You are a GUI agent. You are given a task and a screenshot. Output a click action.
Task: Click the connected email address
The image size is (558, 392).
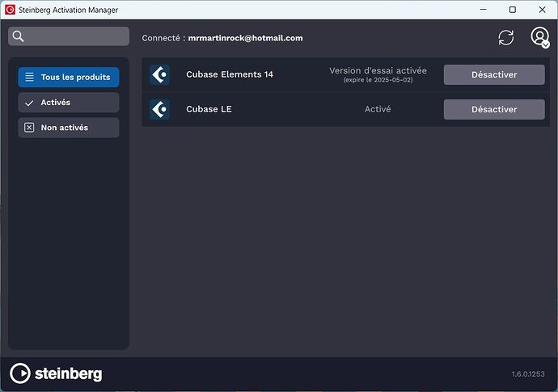245,38
